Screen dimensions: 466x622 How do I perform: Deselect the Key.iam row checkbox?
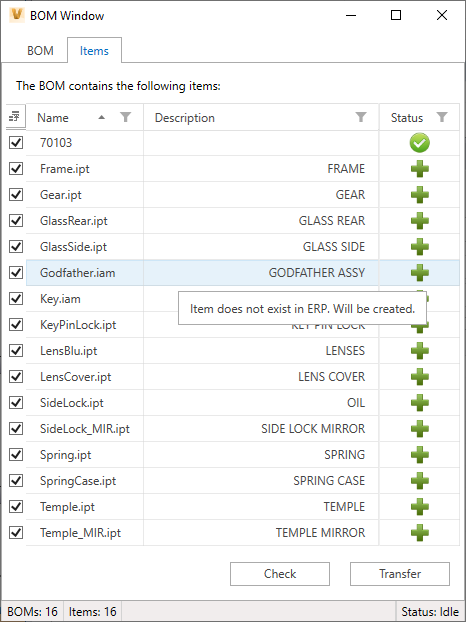click(x=16, y=299)
